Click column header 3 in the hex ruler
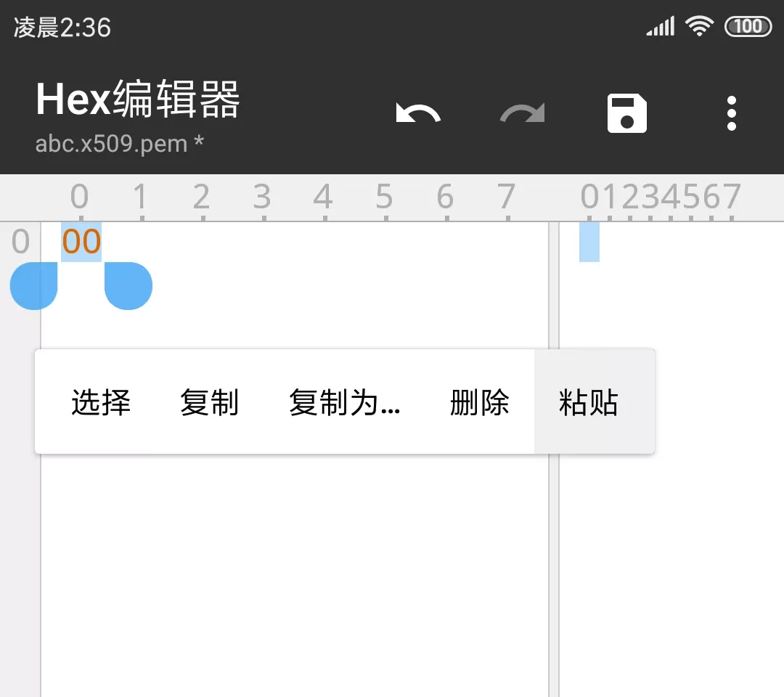 [x=262, y=197]
